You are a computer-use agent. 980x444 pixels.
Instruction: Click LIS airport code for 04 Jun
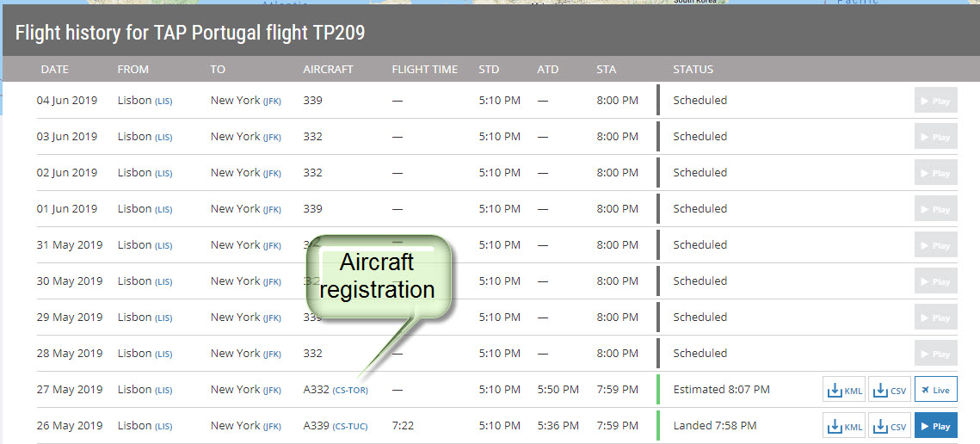pyautogui.click(x=163, y=102)
